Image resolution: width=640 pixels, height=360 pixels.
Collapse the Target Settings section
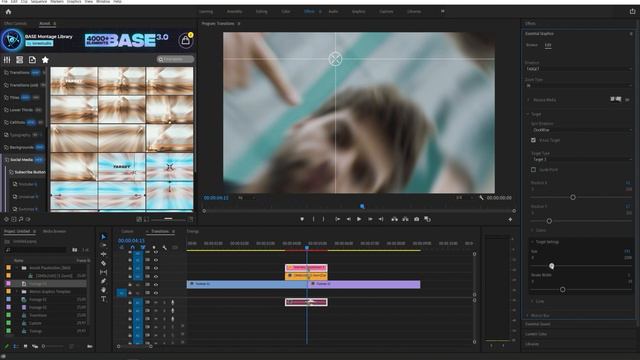[532, 242]
